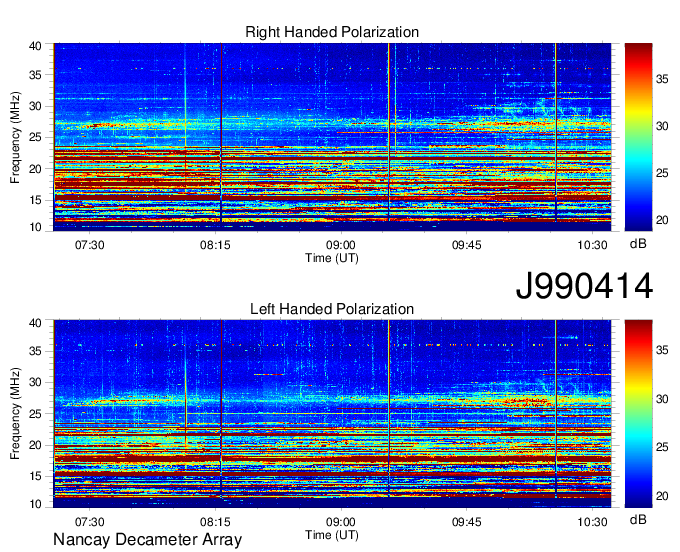
Task: Click the 08:15 tick under Right Handed plot
Action: click(x=215, y=245)
